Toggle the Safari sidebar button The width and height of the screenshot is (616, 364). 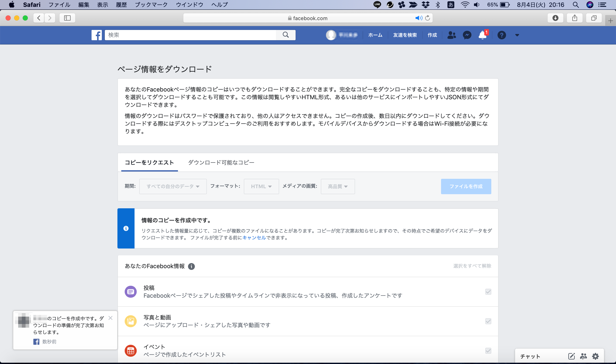click(x=67, y=18)
